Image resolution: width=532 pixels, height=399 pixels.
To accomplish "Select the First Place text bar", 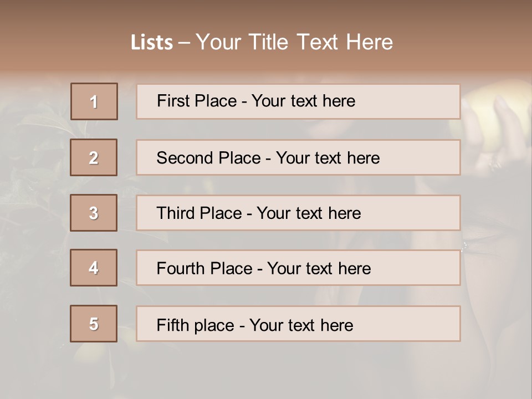I will click(298, 101).
